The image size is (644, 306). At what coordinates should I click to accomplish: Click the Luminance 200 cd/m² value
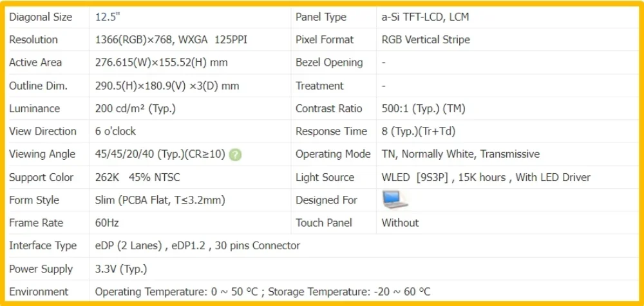tap(135, 108)
